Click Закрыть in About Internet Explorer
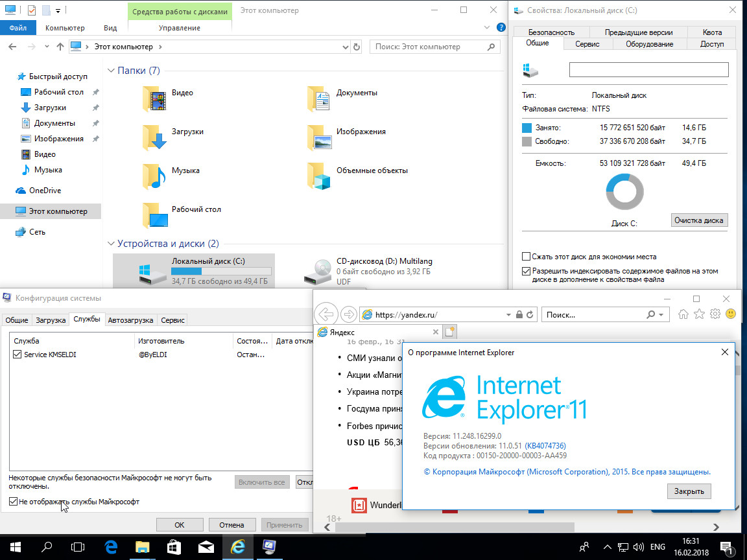This screenshot has width=747, height=560. pos(689,491)
